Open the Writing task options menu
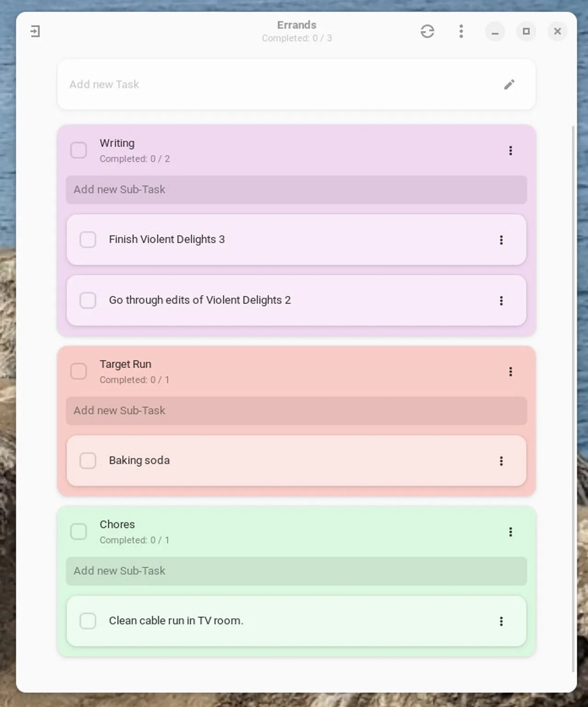Screen dimensions: 588x707 510,150
